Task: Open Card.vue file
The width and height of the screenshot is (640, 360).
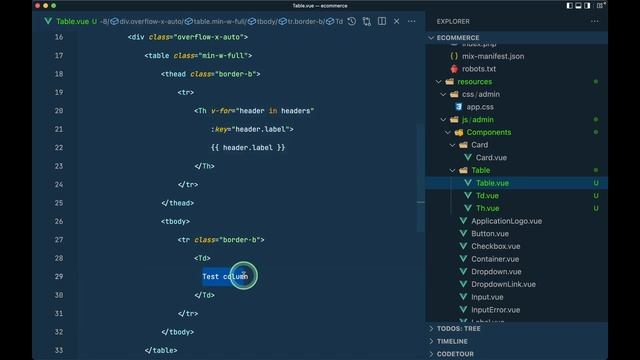Action: coord(491,158)
